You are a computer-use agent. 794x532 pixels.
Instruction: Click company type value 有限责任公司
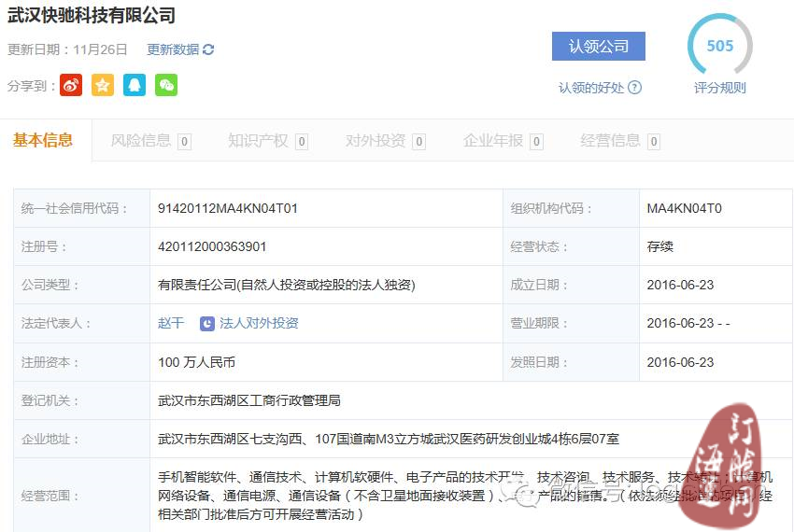pos(287,285)
